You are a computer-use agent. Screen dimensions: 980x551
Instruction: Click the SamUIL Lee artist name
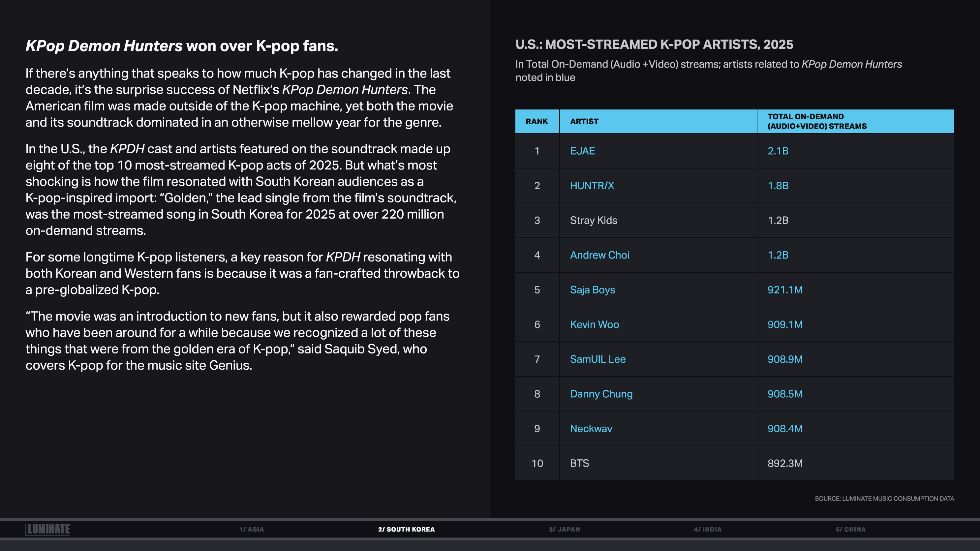(x=597, y=359)
